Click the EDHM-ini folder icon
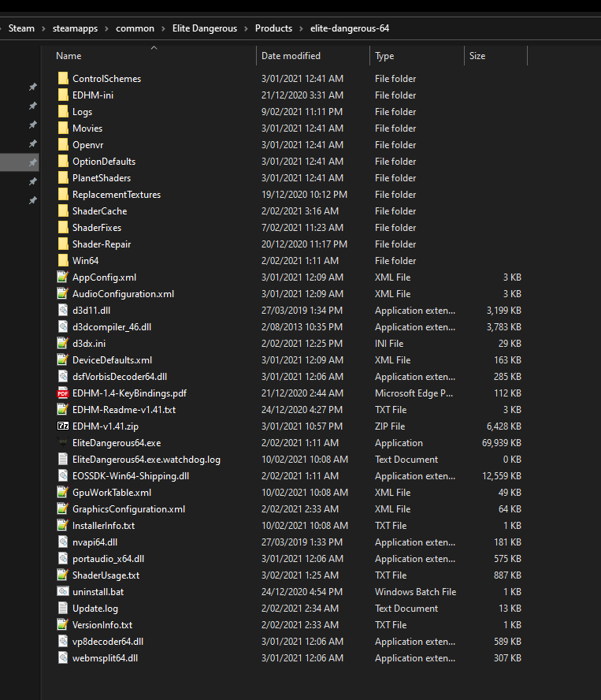Viewport: 601px width, 700px height. (x=63, y=95)
